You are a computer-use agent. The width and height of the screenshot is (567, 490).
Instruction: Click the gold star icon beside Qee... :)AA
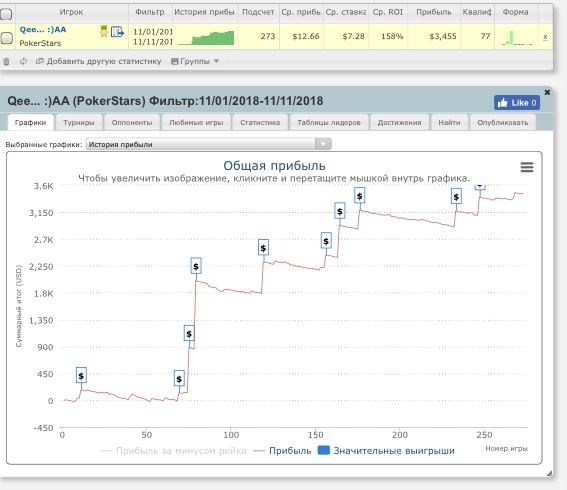click(104, 31)
